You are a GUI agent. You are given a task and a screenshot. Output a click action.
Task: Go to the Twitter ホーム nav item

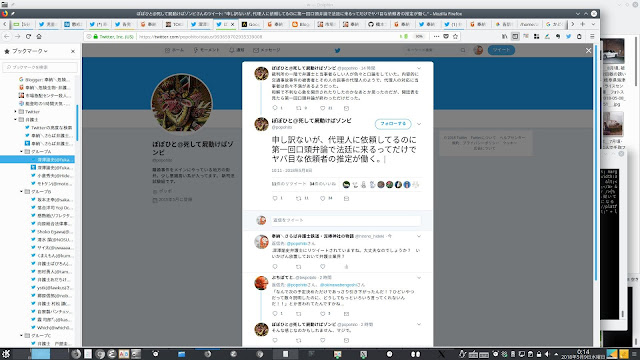[x=174, y=50]
